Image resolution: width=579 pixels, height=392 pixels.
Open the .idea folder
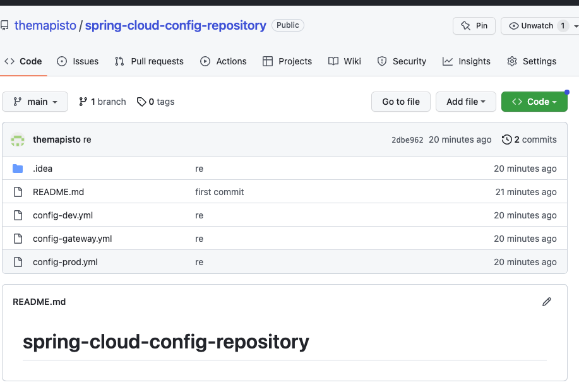click(x=42, y=169)
